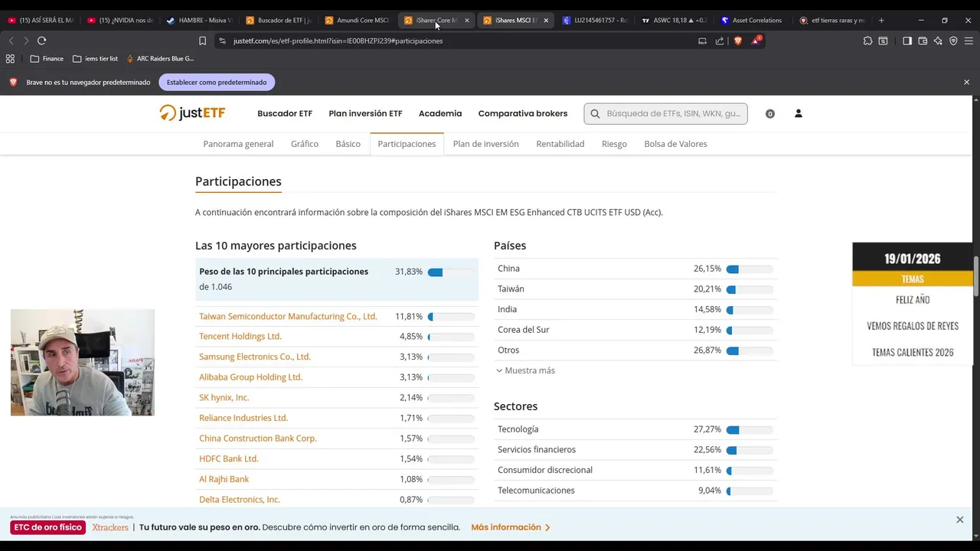Go back with the browser back arrow
Image resolution: width=980 pixels, height=551 pixels.
pos(11,41)
